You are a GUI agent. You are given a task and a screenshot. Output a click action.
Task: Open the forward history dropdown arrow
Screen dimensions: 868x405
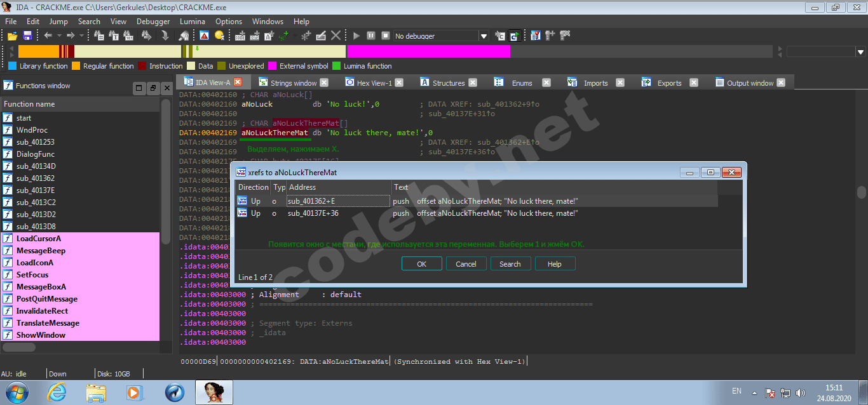coord(81,36)
